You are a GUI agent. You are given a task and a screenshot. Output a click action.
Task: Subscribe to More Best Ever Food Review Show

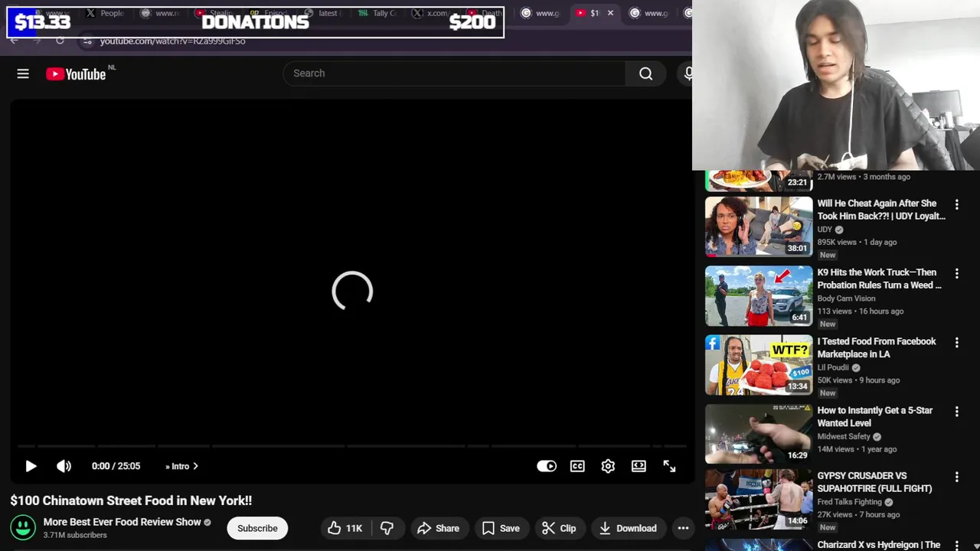pos(257,528)
